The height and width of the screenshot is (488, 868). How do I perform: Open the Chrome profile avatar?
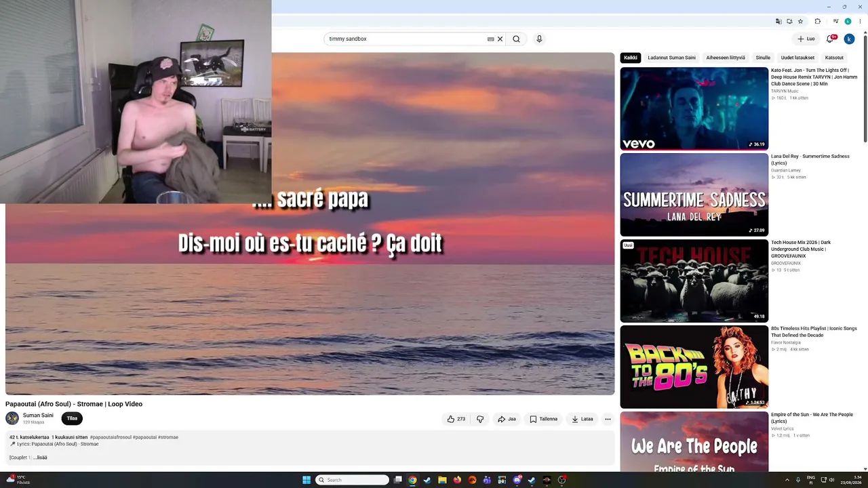click(x=848, y=22)
